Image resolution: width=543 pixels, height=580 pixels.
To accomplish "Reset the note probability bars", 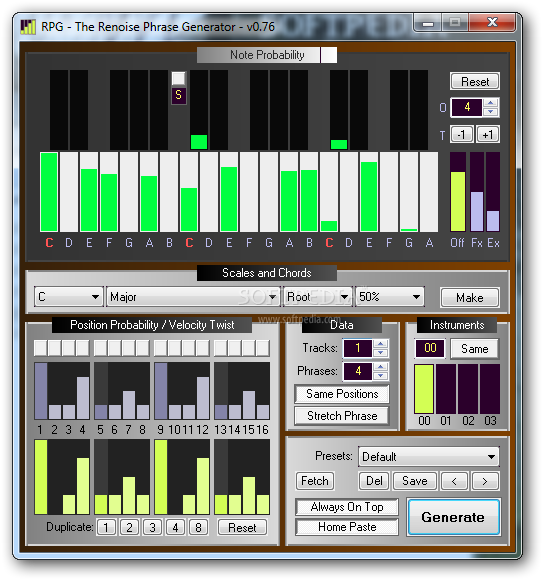I will tap(475, 81).
